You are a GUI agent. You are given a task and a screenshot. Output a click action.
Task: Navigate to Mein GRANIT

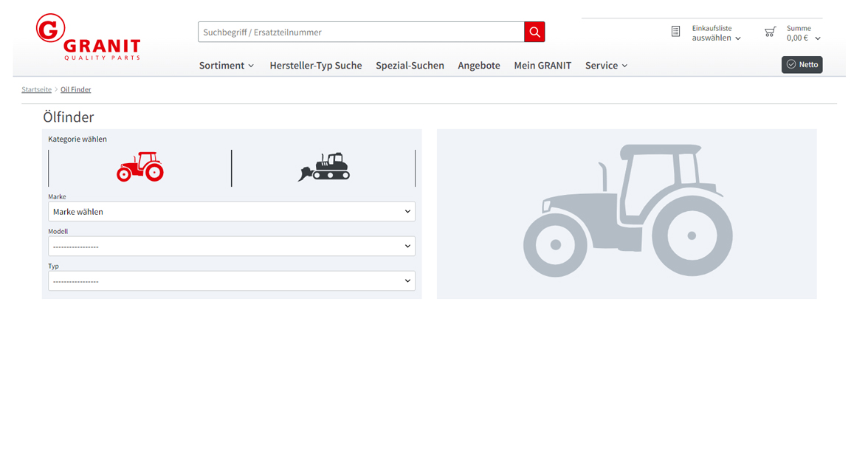click(542, 66)
